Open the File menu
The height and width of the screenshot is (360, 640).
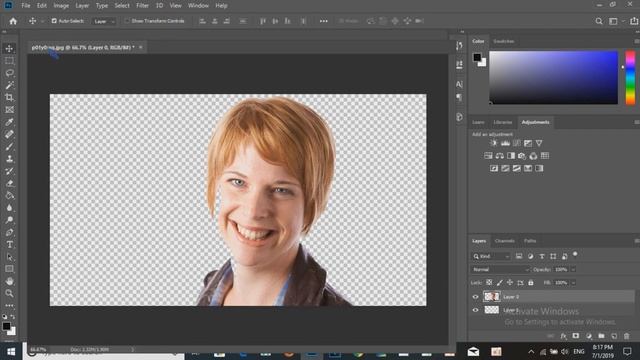click(x=26, y=6)
